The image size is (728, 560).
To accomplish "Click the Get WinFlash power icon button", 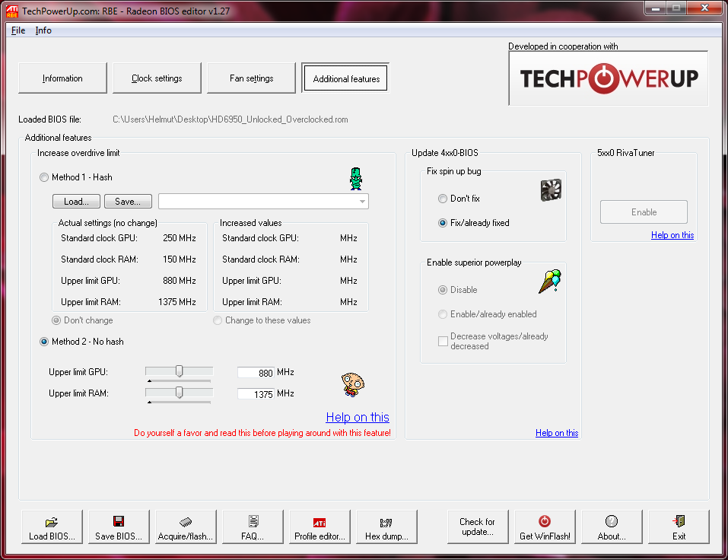I will 545,527.
